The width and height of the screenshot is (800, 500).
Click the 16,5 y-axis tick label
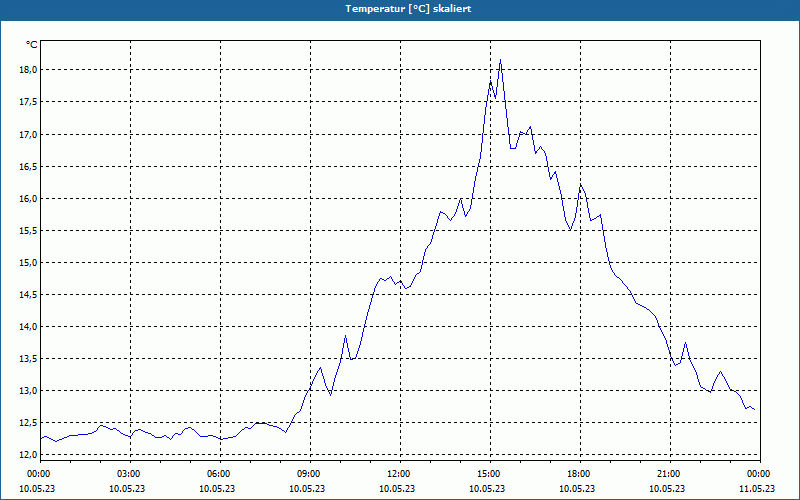tap(29, 167)
